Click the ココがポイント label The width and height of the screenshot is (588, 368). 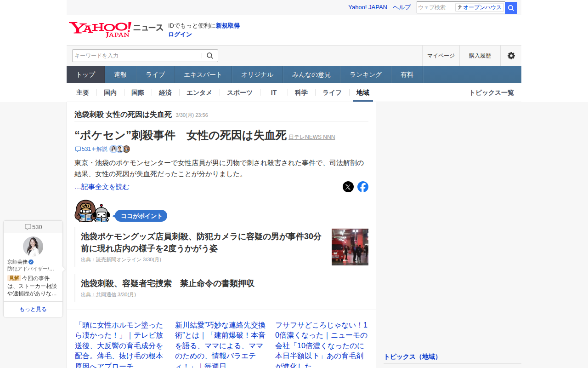tap(141, 216)
